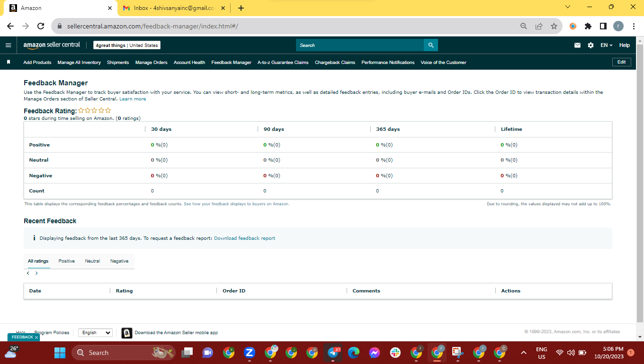Click the browser back arrow
This screenshot has width=644, height=364.
[10, 26]
